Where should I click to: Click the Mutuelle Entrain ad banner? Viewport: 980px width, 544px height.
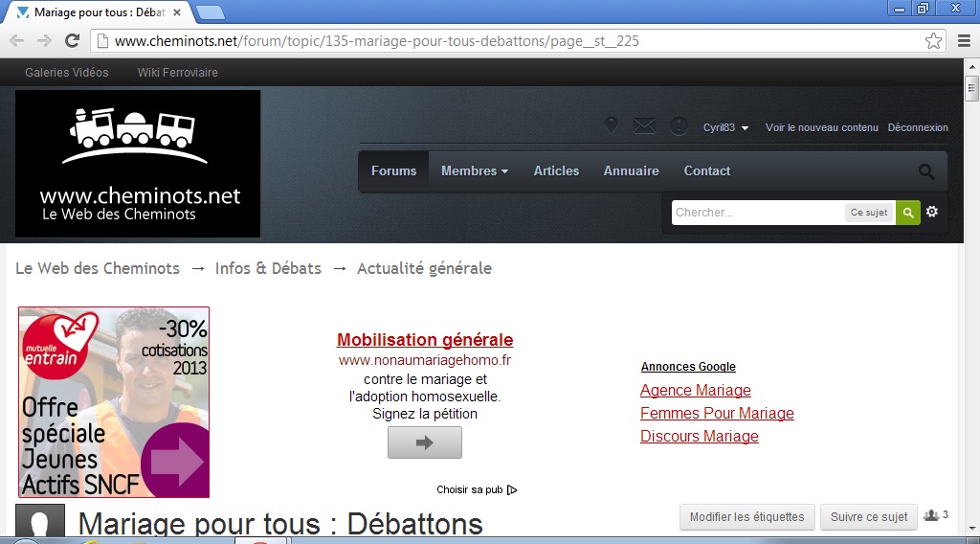pyautogui.click(x=114, y=402)
